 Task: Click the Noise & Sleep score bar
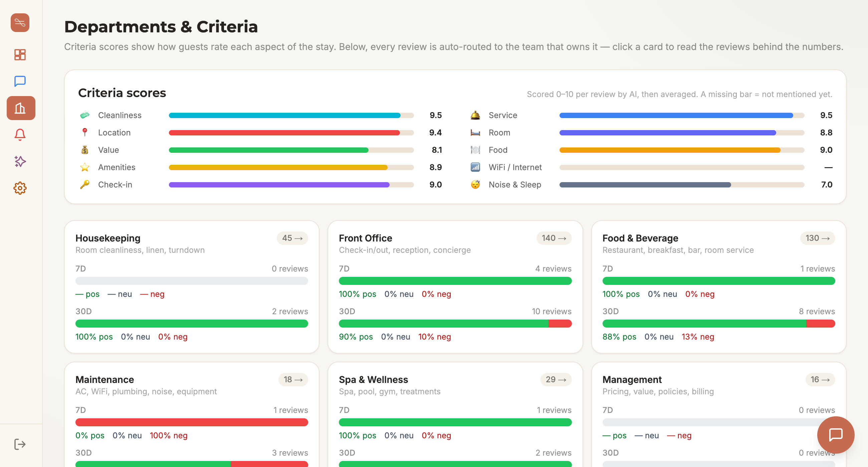click(682, 185)
